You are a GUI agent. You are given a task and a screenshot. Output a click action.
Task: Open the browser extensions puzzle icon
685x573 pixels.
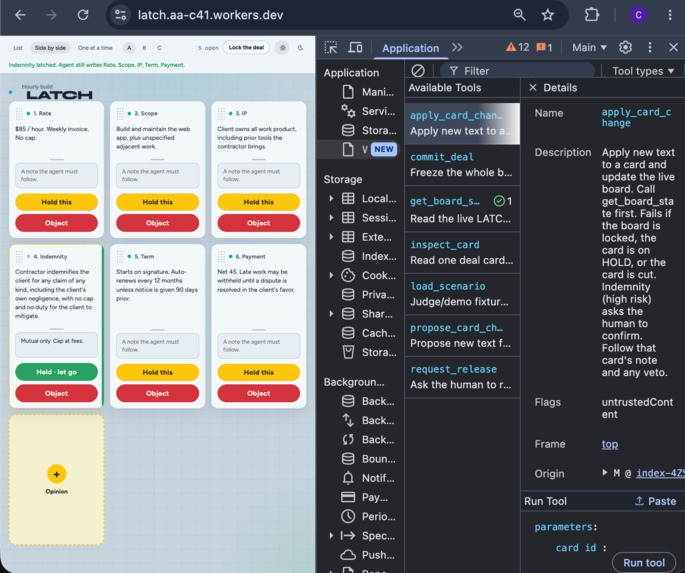coord(592,15)
